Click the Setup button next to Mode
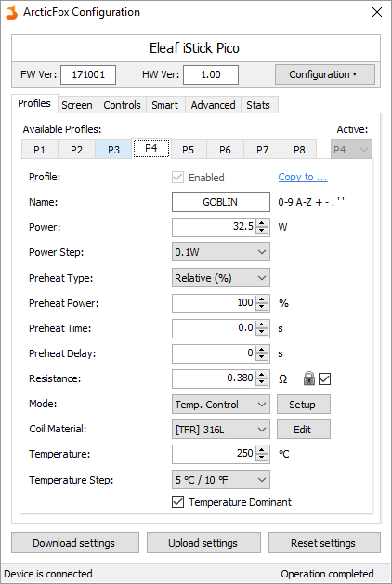The width and height of the screenshot is (392, 584). [303, 405]
